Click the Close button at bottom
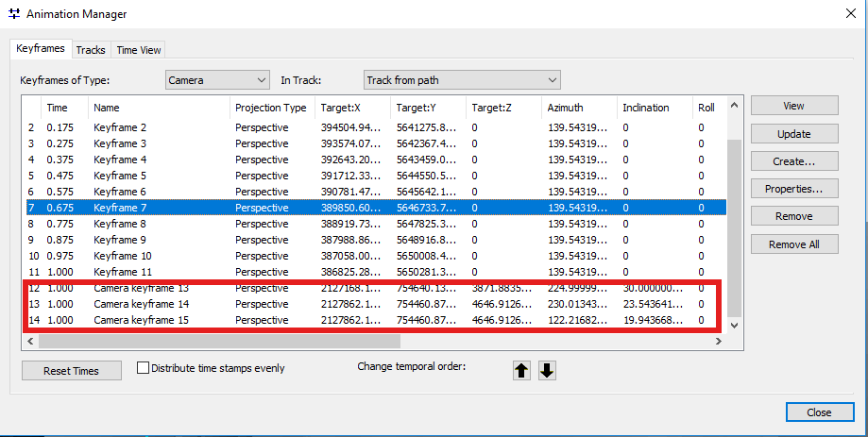 pos(819,412)
